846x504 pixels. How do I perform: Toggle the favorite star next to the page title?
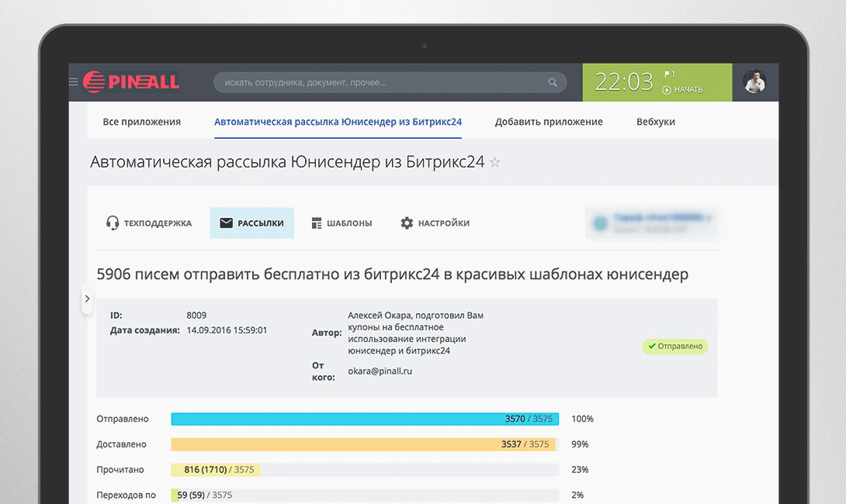494,162
